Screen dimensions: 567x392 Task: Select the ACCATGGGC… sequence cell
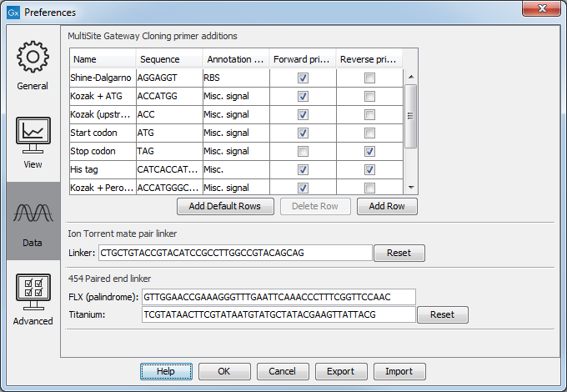pos(169,188)
